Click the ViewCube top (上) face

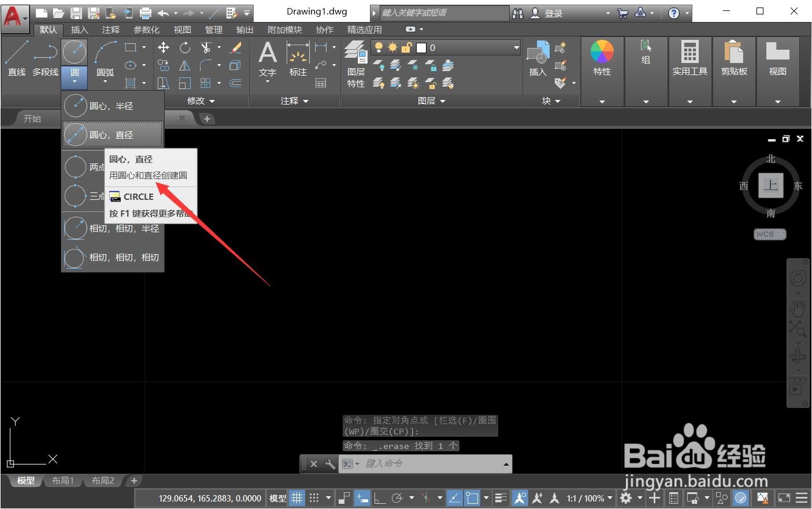[770, 185]
